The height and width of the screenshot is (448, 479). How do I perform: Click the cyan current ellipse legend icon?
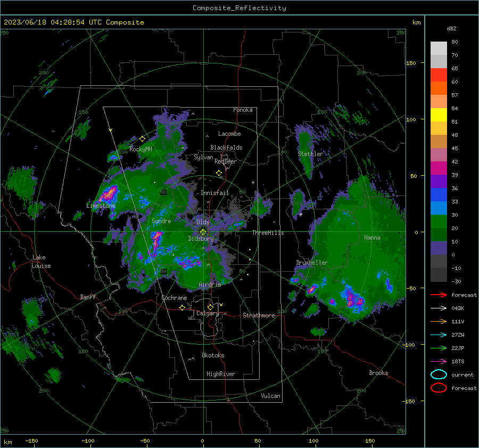[439, 374]
